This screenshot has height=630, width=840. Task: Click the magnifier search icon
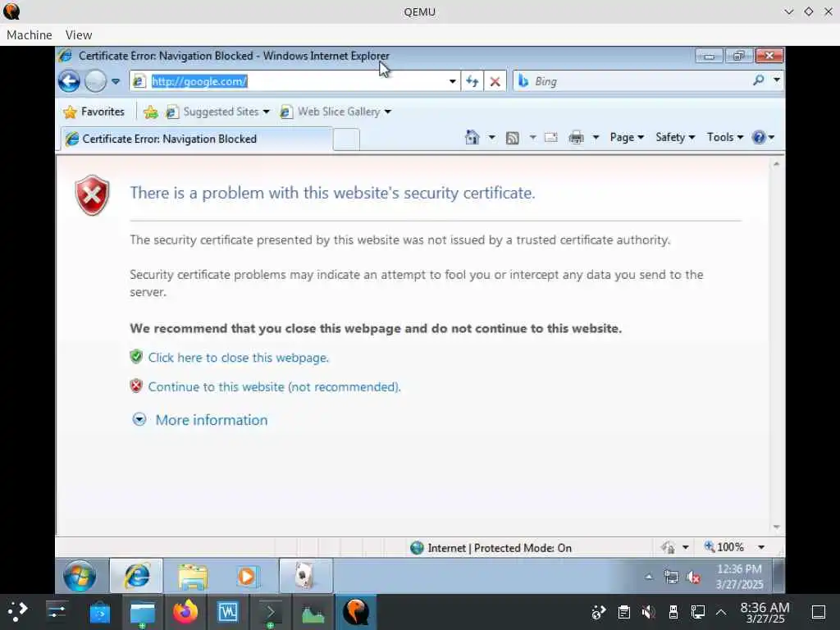(x=758, y=81)
